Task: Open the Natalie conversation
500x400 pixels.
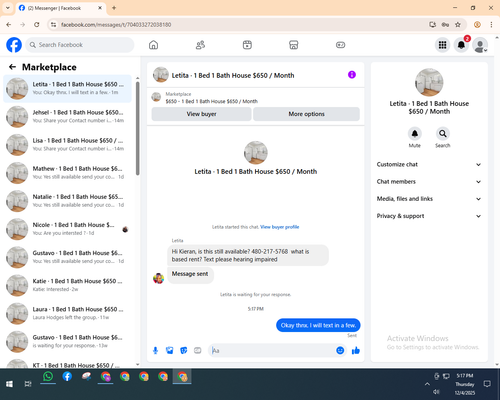Action: coord(67,201)
